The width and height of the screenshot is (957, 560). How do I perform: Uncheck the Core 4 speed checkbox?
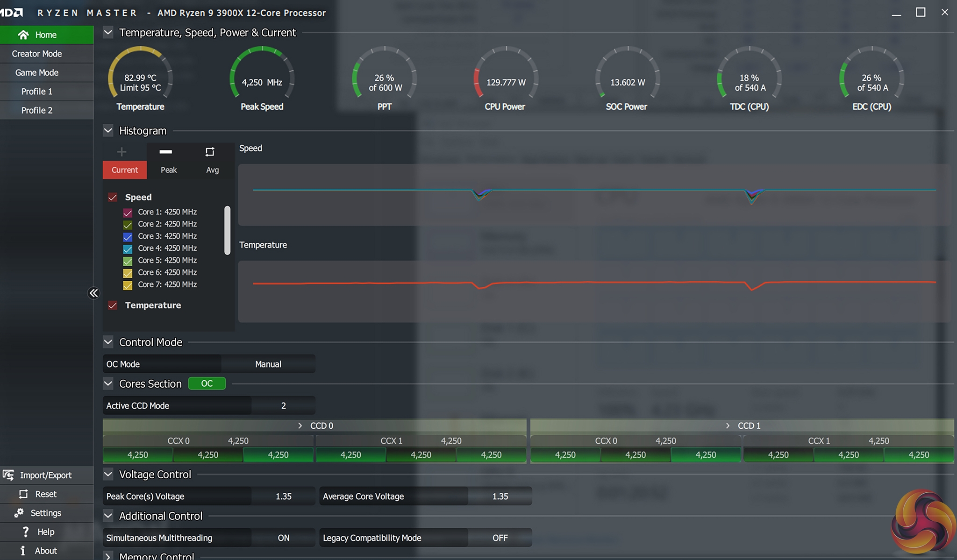coord(128,249)
